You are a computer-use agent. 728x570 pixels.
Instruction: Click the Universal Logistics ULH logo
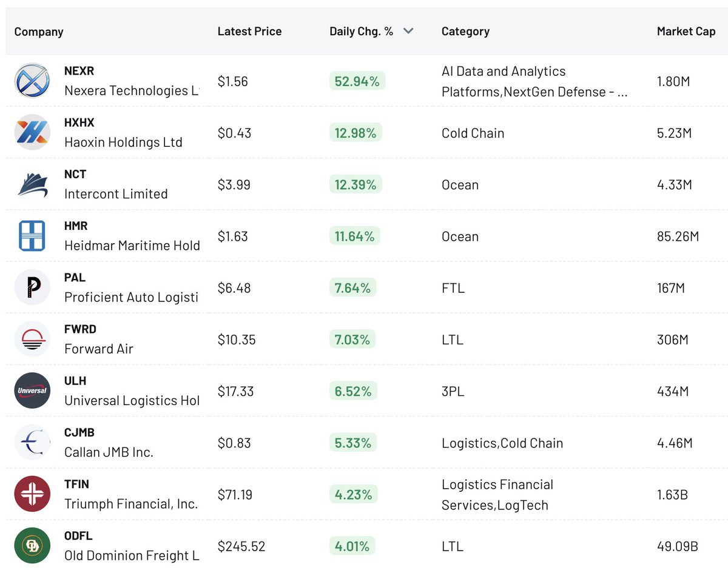point(32,391)
